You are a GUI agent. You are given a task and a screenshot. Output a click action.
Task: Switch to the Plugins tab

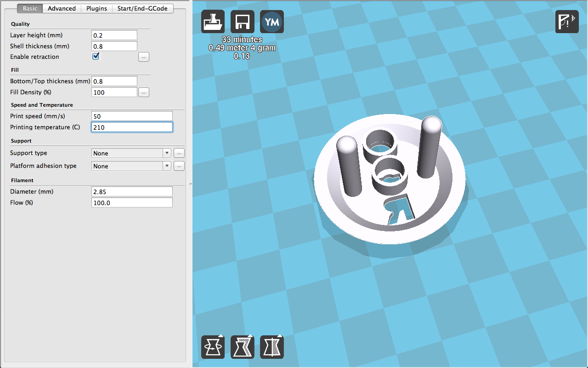[96, 8]
